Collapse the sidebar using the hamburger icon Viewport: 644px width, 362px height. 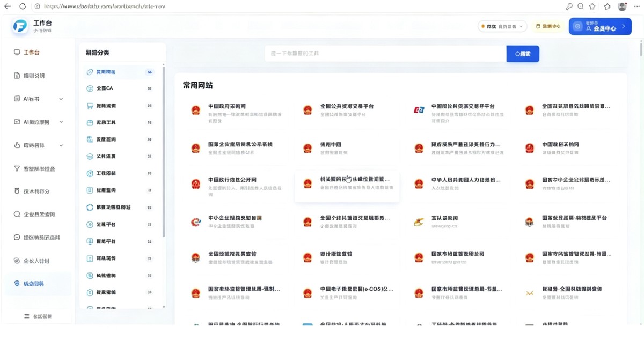(27, 316)
